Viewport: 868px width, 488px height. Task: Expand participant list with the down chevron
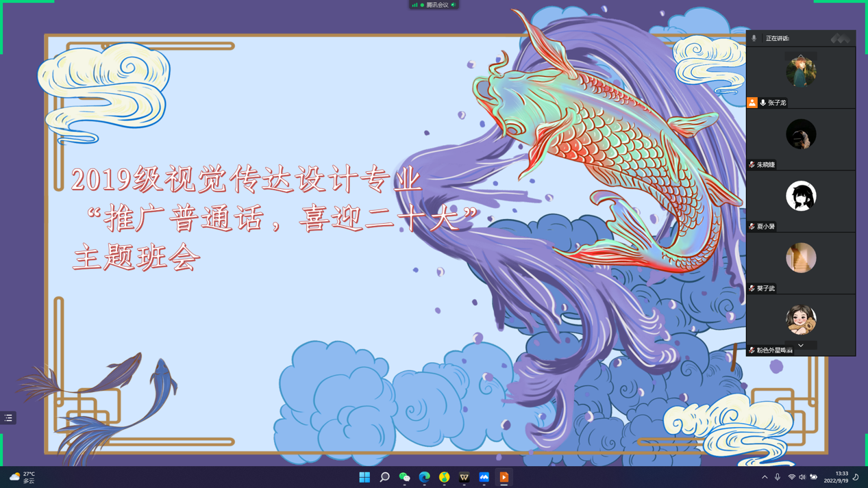point(800,346)
